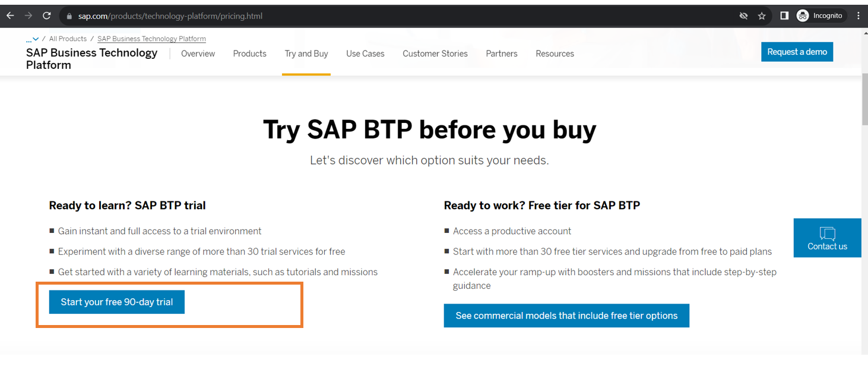This screenshot has height=369, width=868.
Task: Switch to the Use Cases tab
Action: click(x=365, y=53)
